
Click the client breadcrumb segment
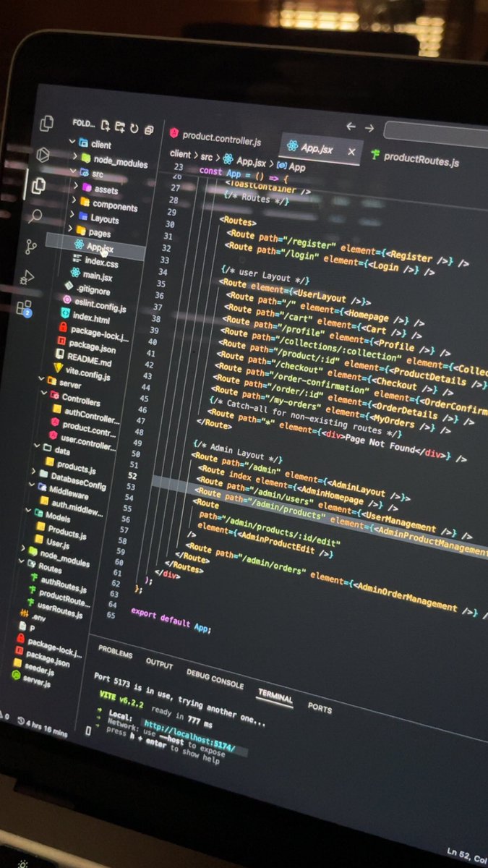180,153
